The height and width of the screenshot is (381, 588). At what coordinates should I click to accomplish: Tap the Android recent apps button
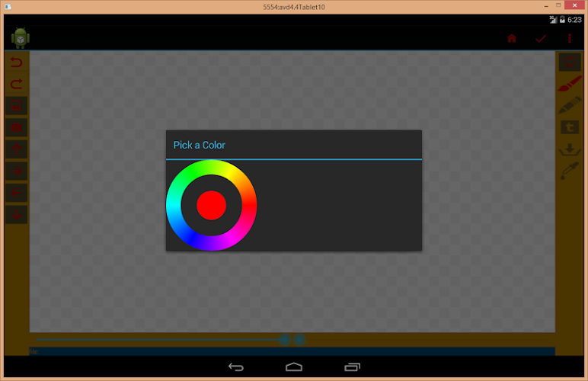pos(352,367)
